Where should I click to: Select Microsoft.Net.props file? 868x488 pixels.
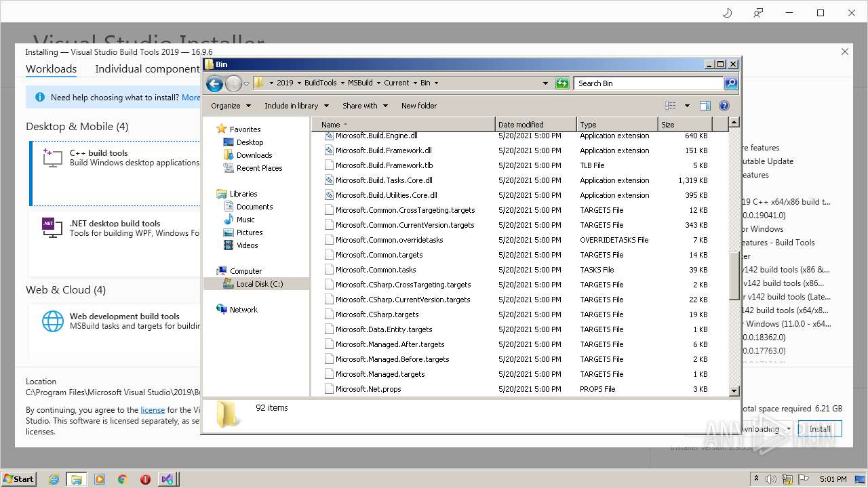pos(368,389)
